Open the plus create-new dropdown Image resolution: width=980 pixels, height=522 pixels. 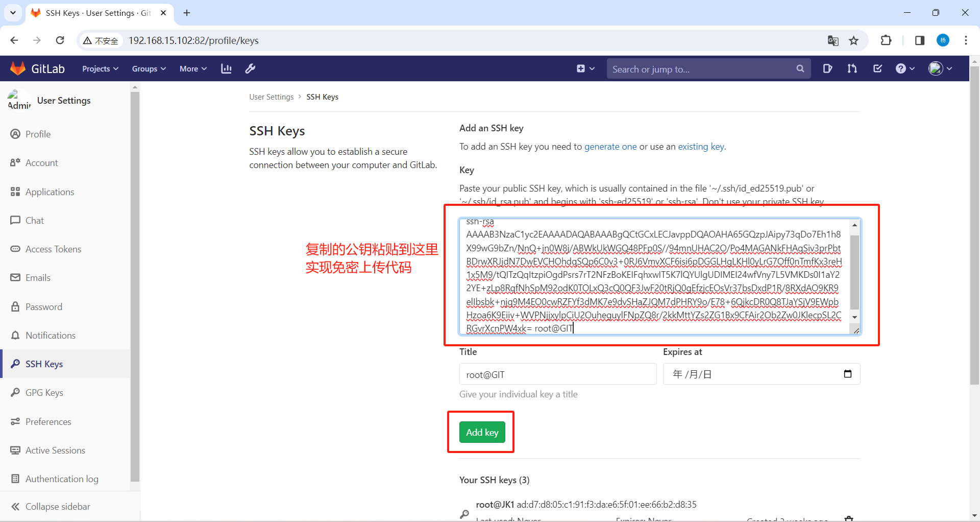click(585, 68)
